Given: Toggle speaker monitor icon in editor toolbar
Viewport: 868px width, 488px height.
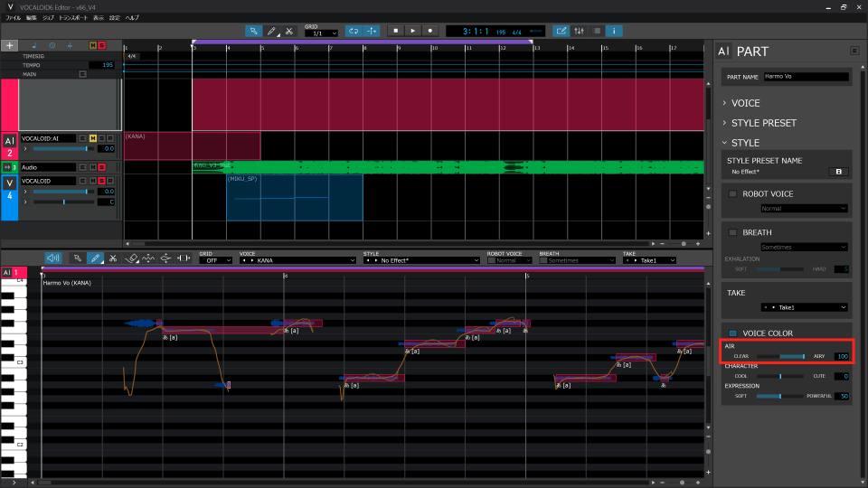Looking at the screenshot, I should click(x=53, y=258).
